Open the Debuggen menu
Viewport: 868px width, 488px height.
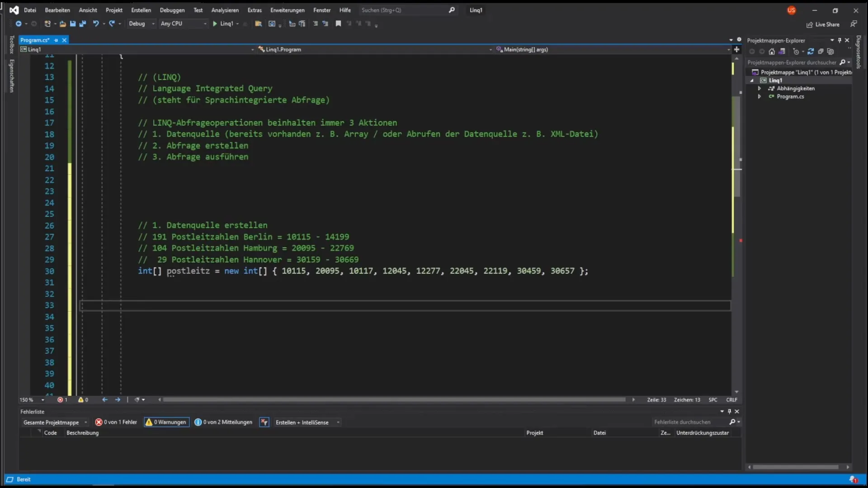[172, 10]
